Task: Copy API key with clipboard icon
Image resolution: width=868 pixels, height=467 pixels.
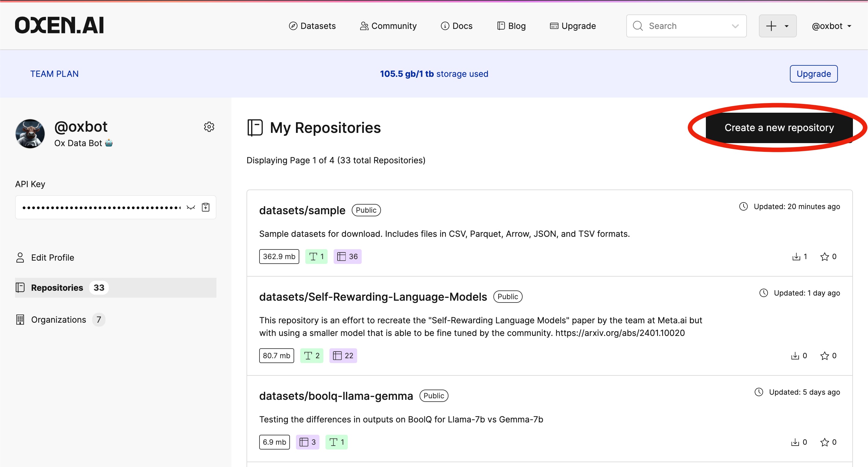Action: tap(206, 207)
